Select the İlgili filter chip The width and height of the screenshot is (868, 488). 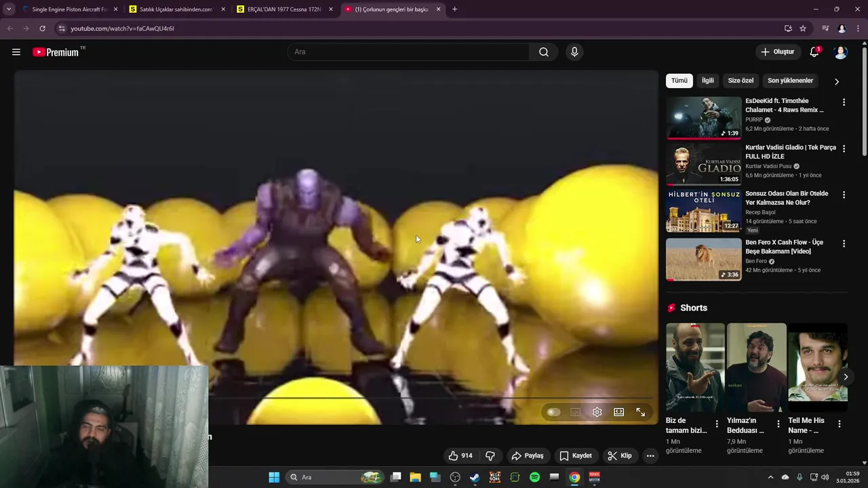click(707, 81)
